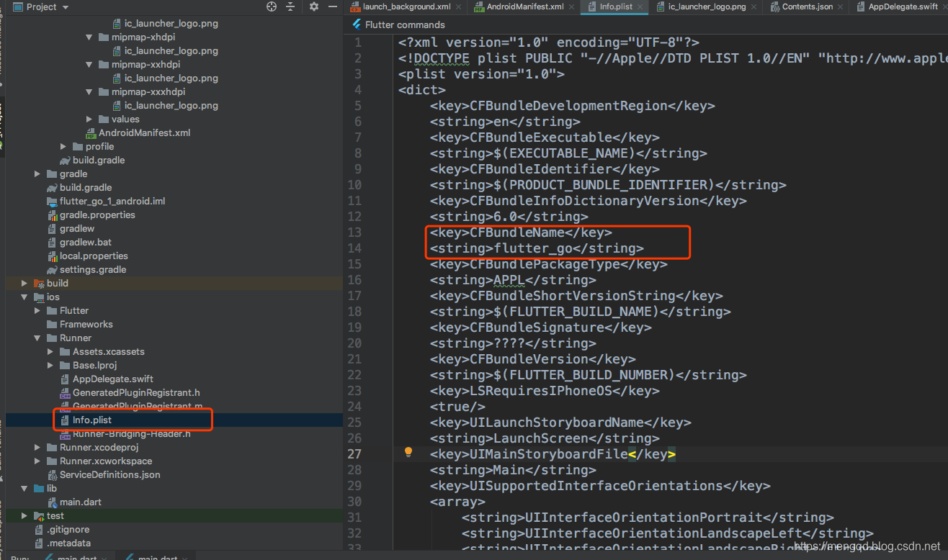Expand the Assets.xcassets folder
948x560 pixels.
coord(50,352)
